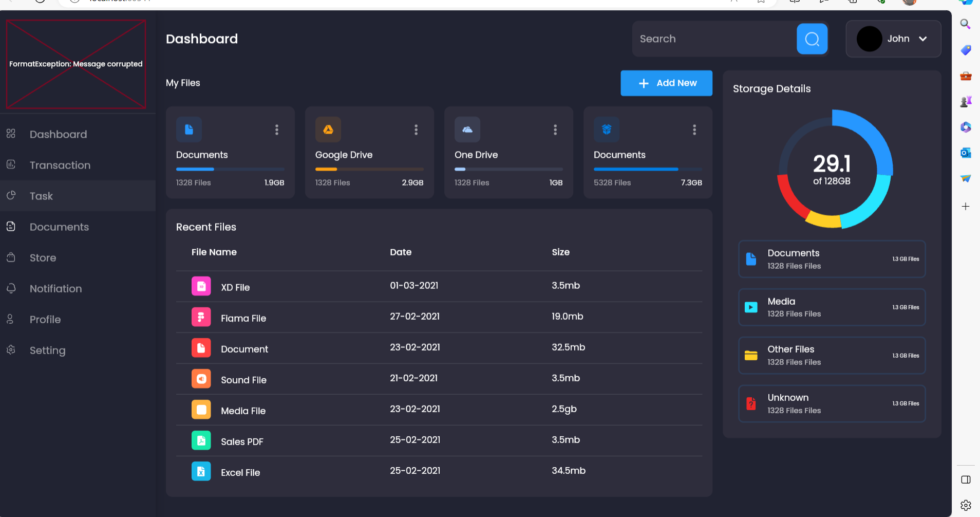
Task: Open the Task section in the sidebar
Action: pyautogui.click(x=41, y=196)
